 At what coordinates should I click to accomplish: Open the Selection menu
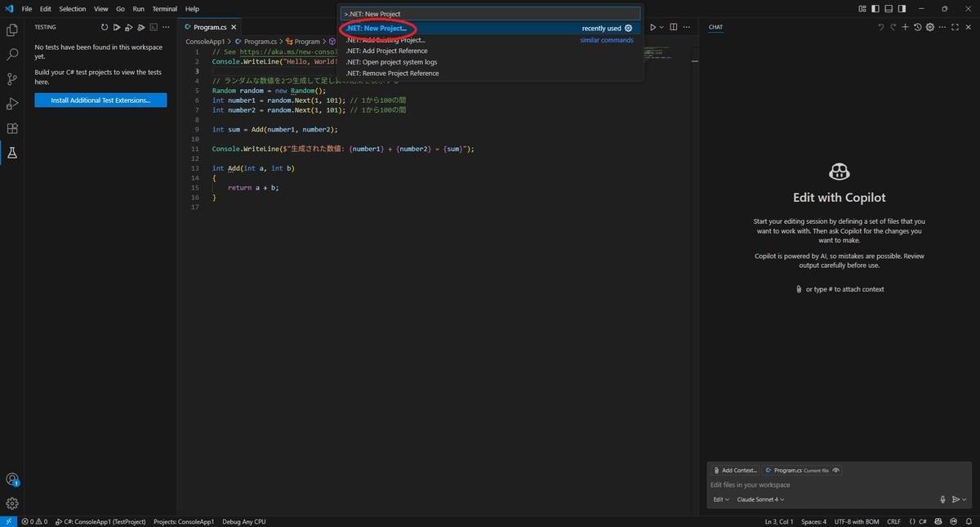72,9
